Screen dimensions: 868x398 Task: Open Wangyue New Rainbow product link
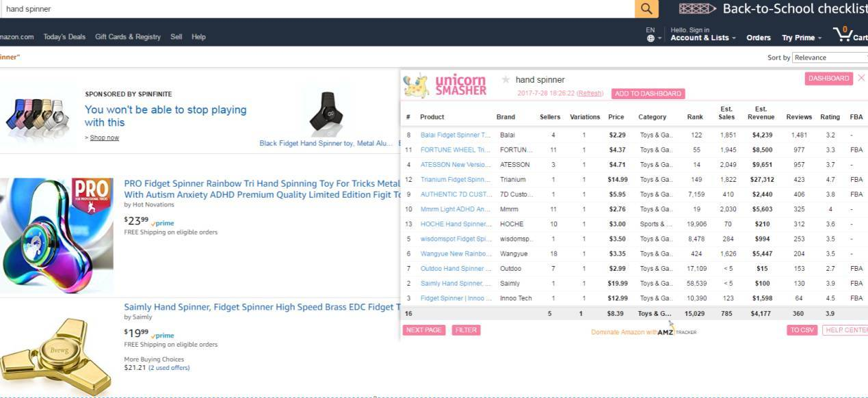tap(455, 254)
